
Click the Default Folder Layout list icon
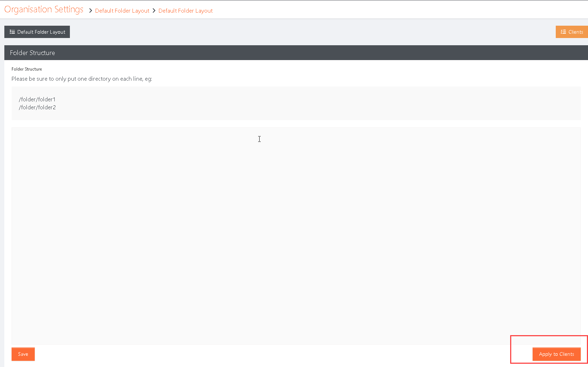[12, 32]
